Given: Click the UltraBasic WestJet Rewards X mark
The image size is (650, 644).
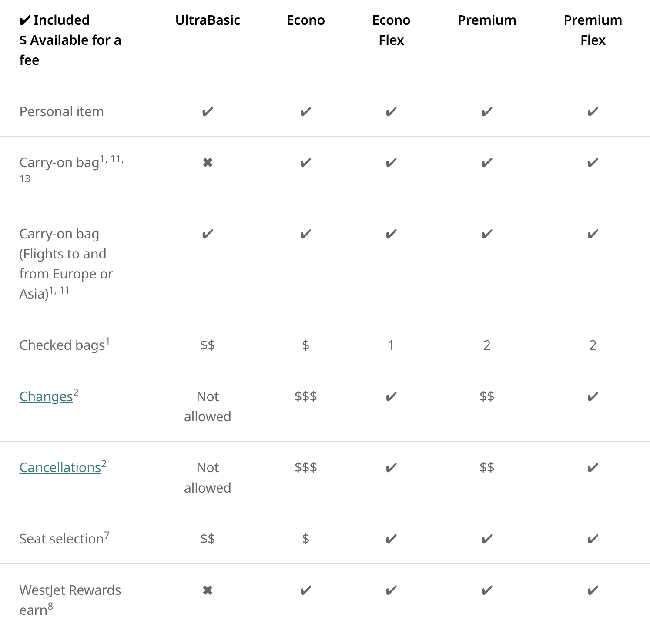Looking at the screenshot, I should click(208, 590).
